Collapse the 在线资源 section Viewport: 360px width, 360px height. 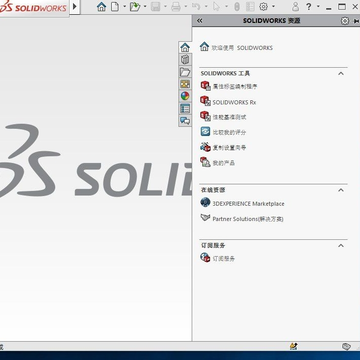coord(341,190)
